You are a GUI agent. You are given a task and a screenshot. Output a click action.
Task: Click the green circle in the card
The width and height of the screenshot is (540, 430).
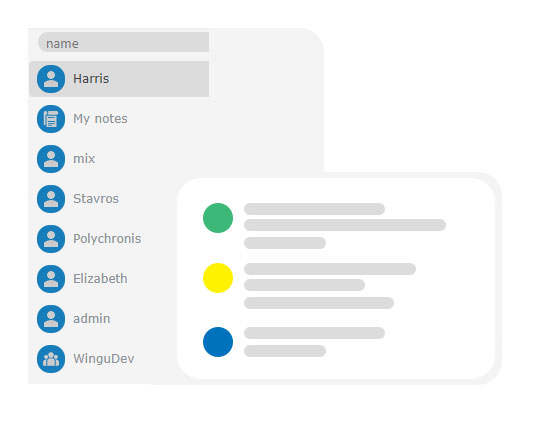pyautogui.click(x=218, y=218)
